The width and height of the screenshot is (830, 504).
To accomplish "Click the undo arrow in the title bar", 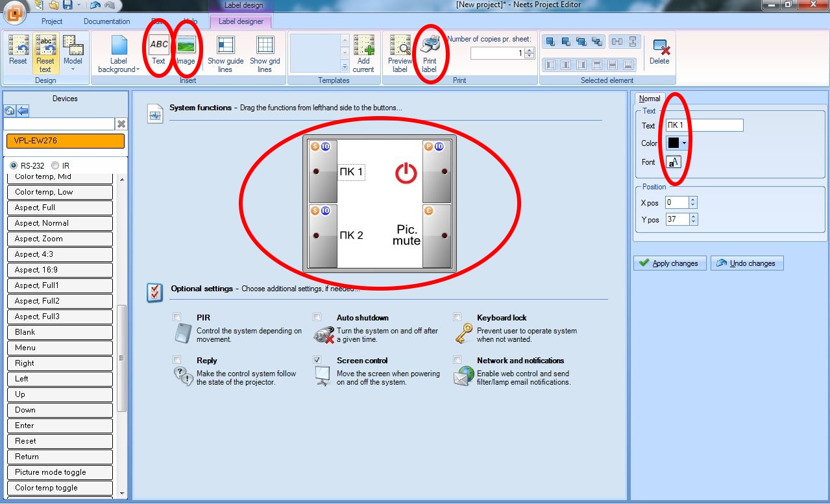I will tap(95, 5).
